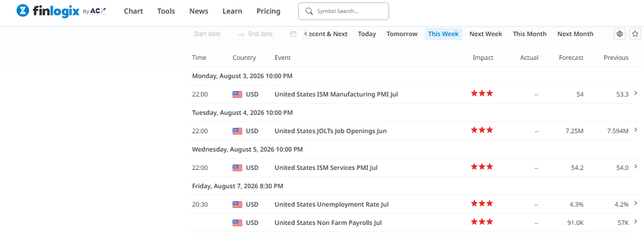This screenshot has width=644, height=235.
Task: Click the star favorites filter icon
Action: pos(635,34)
